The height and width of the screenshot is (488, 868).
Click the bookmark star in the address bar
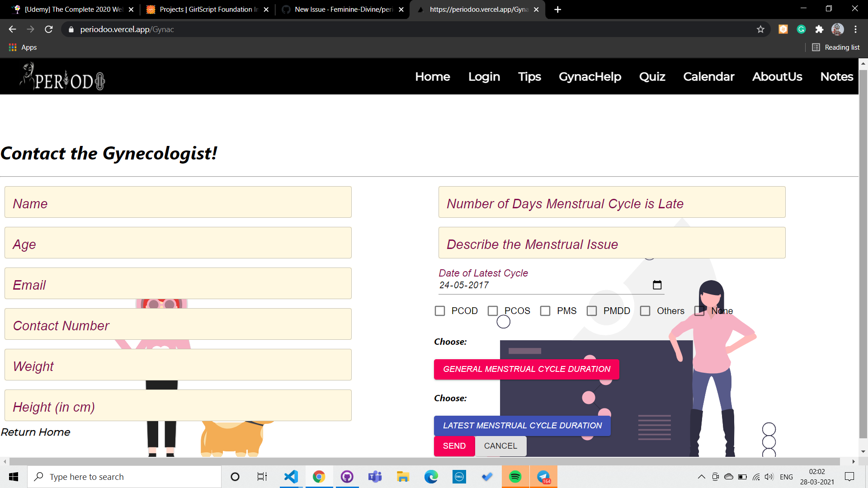coord(760,29)
